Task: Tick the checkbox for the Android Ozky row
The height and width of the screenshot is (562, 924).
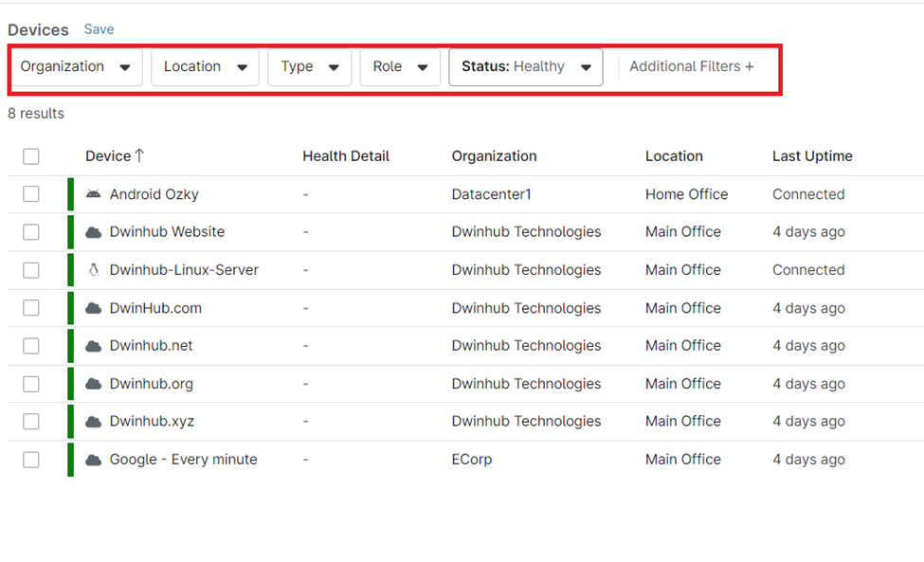Action: click(30, 193)
